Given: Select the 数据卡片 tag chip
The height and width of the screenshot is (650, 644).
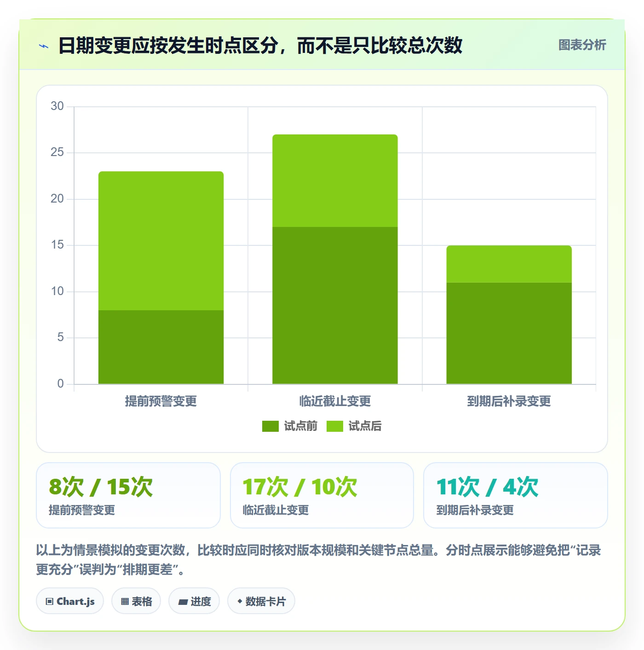Looking at the screenshot, I should pos(261,601).
